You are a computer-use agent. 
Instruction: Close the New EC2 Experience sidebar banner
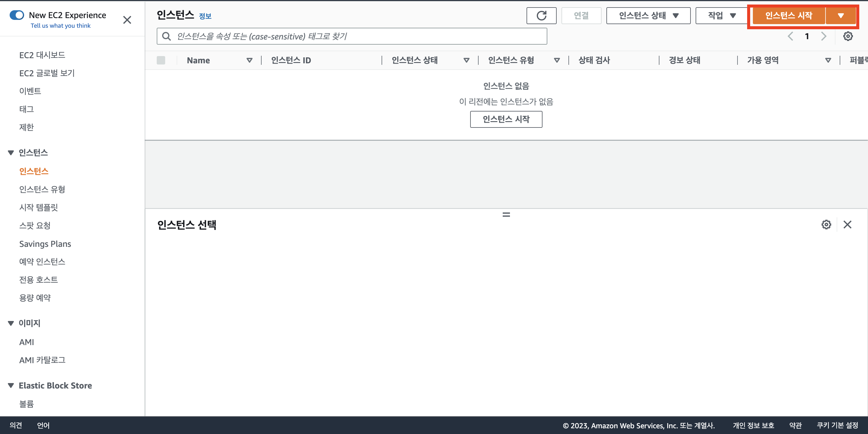(x=127, y=20)
